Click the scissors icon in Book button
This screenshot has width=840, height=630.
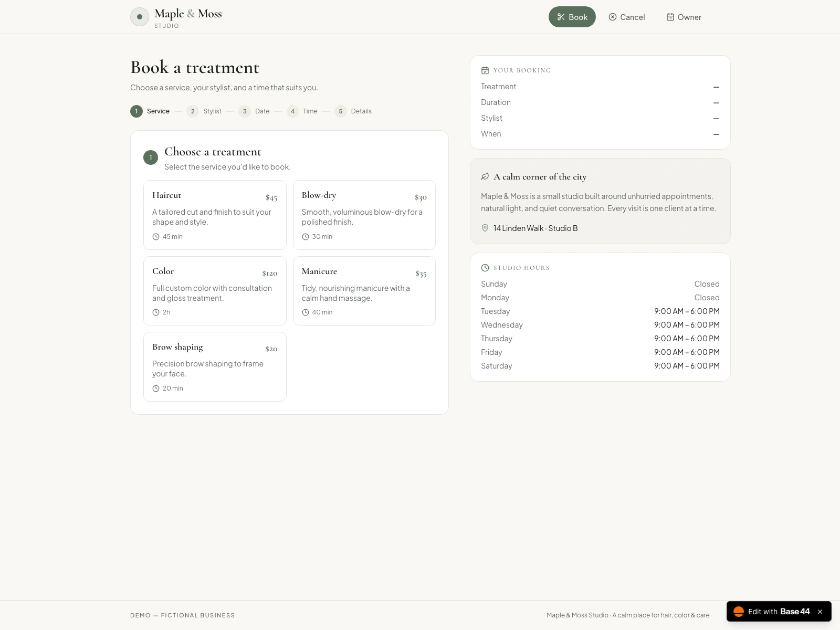click(x=561, y=17)
